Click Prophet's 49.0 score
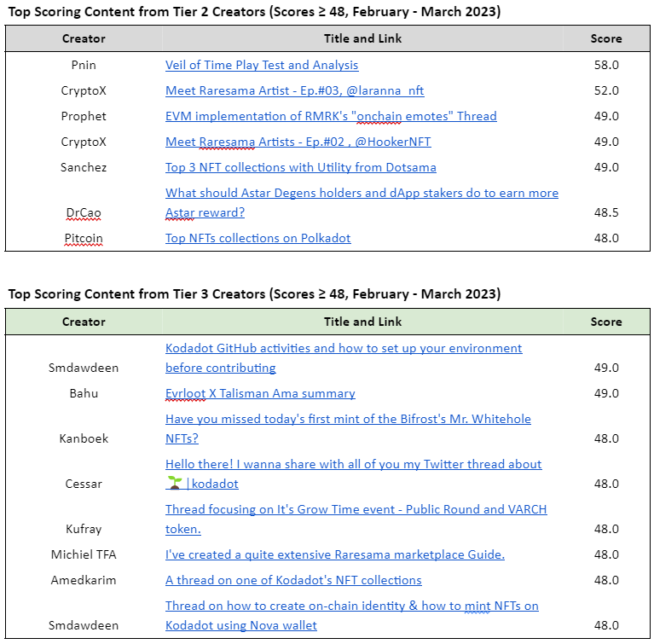Screen dimensions: 654x644 (x=606, y=116)
